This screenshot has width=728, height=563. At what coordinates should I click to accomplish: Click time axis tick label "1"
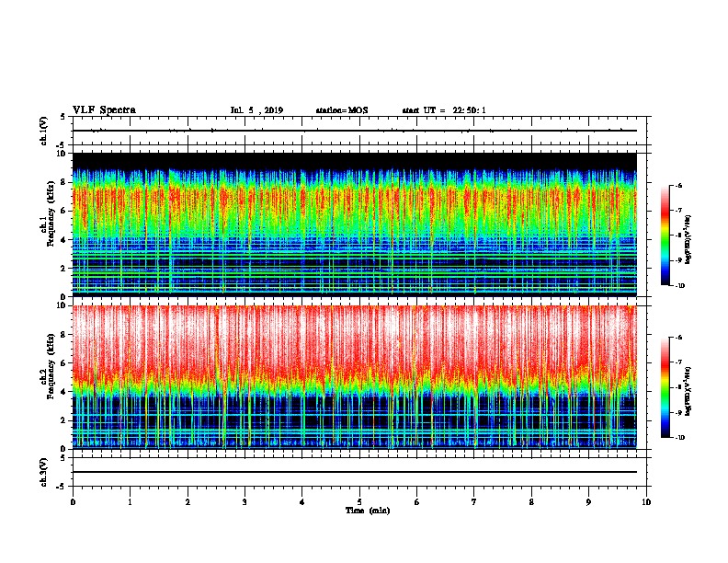coord(131,502)
